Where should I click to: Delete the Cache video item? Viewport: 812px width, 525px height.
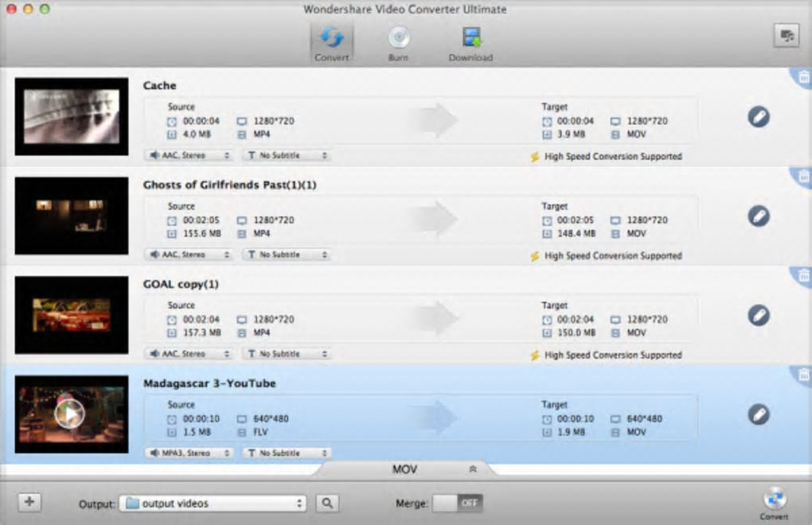803,78
